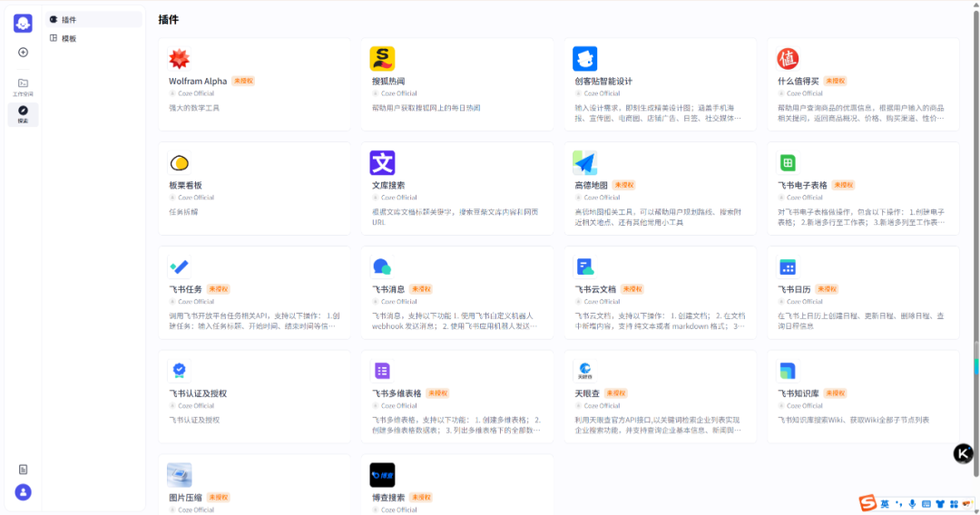Switch to the 模板 templates item

pyautogui.click(x=93, y=39)
